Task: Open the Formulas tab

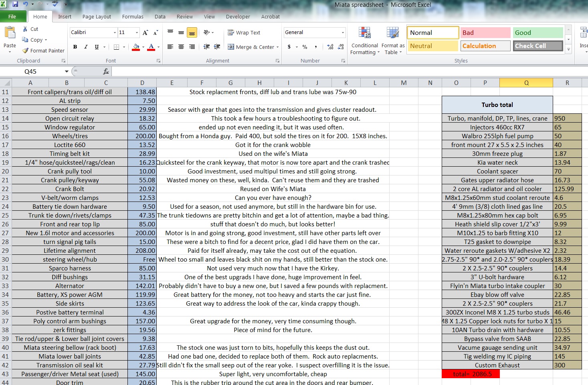Action: 133,16
